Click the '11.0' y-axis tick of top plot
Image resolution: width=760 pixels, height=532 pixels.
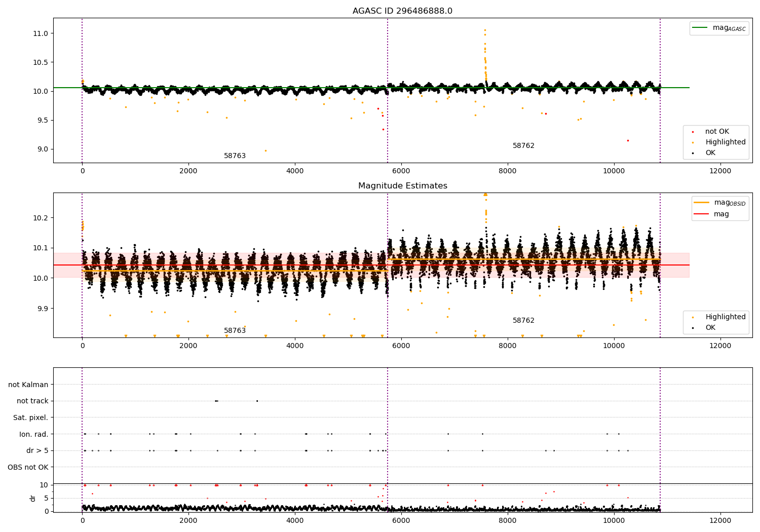tap(42, 33)
